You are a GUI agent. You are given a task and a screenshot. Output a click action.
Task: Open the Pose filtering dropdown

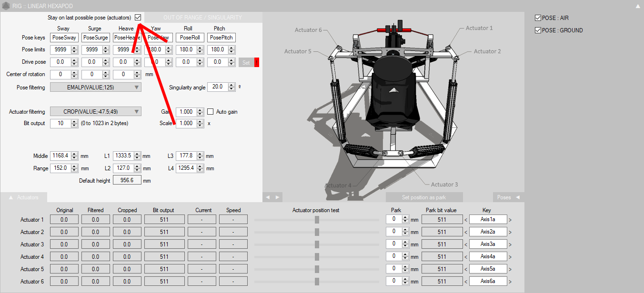pos(96,87)
